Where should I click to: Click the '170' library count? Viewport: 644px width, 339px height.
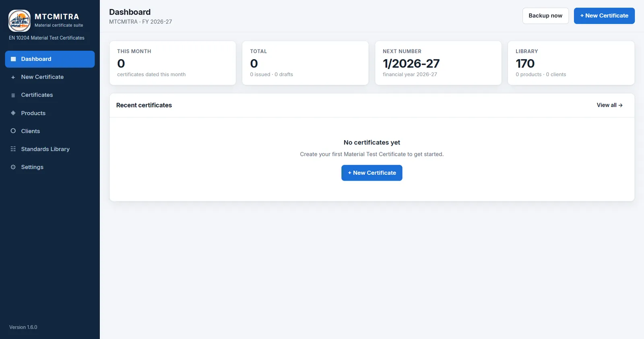coord(525,63)
